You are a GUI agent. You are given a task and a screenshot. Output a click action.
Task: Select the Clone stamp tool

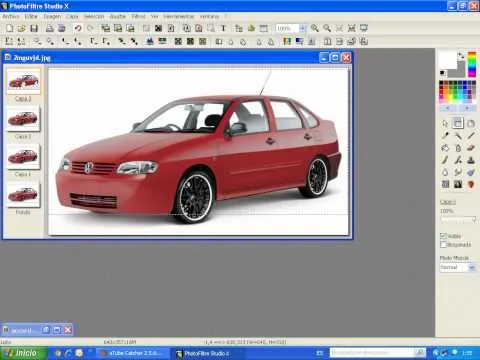471,160
